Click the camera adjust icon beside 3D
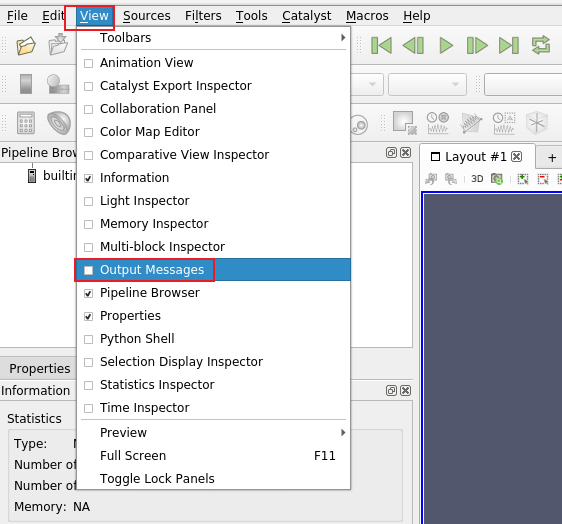Image resolution: width=562 pixels, height=524 pixels. (497, 178)
